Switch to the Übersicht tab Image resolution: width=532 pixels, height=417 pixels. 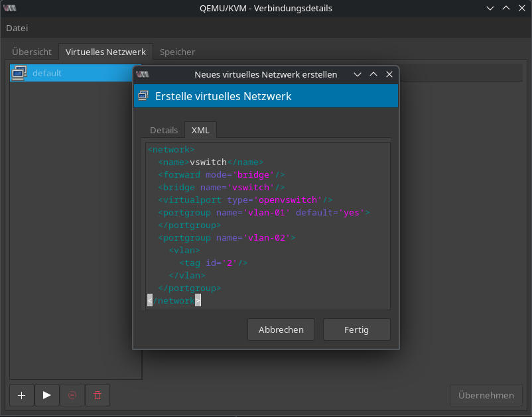click(32, 52)
